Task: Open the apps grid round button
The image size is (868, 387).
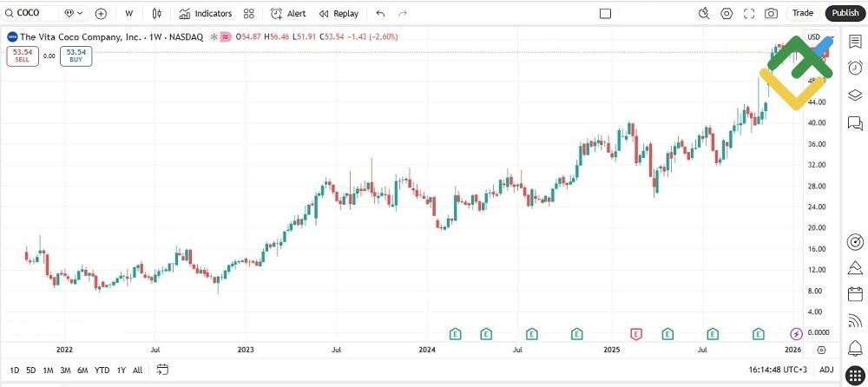Action: pos(855,375)
